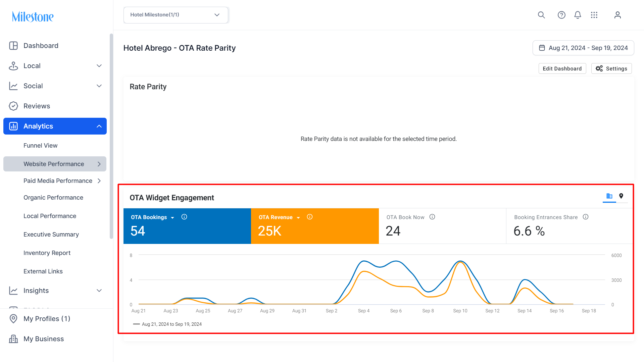Viewport: 644px width, 362px height.
Task: Open the user account profile icon
Action: [617, 15]
